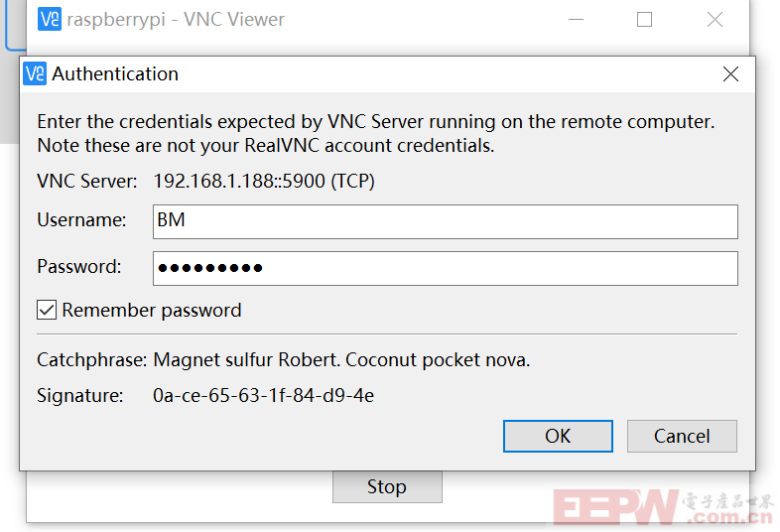Screen dimensions: 780x532
Task: Confirm credentials with the OK button
Action: [x=558, y=436]
